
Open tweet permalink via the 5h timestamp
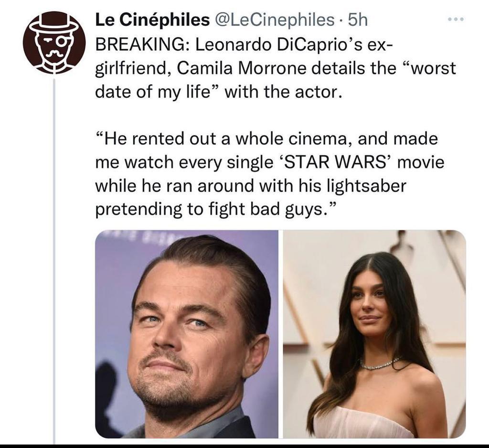[358, 20]
